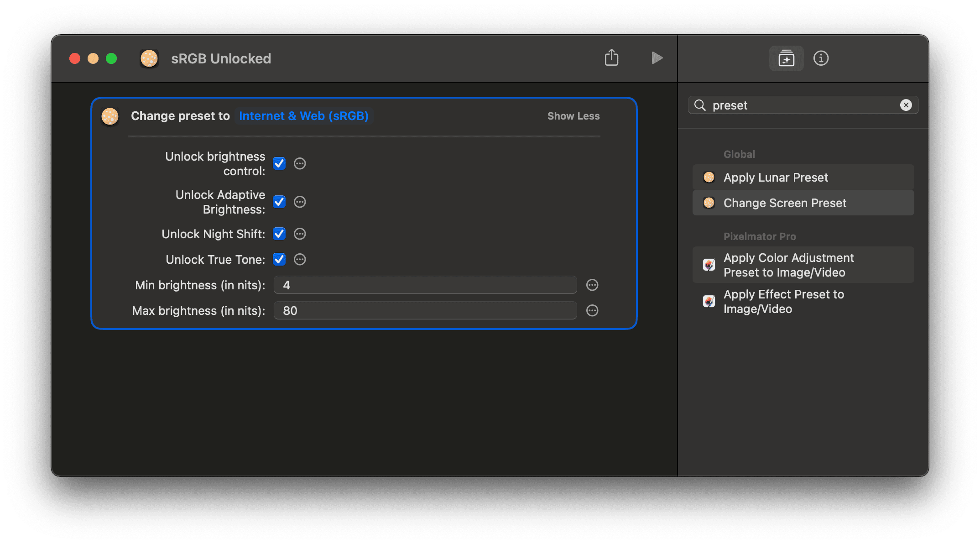Clear the preset search field

tap(906, 105)
